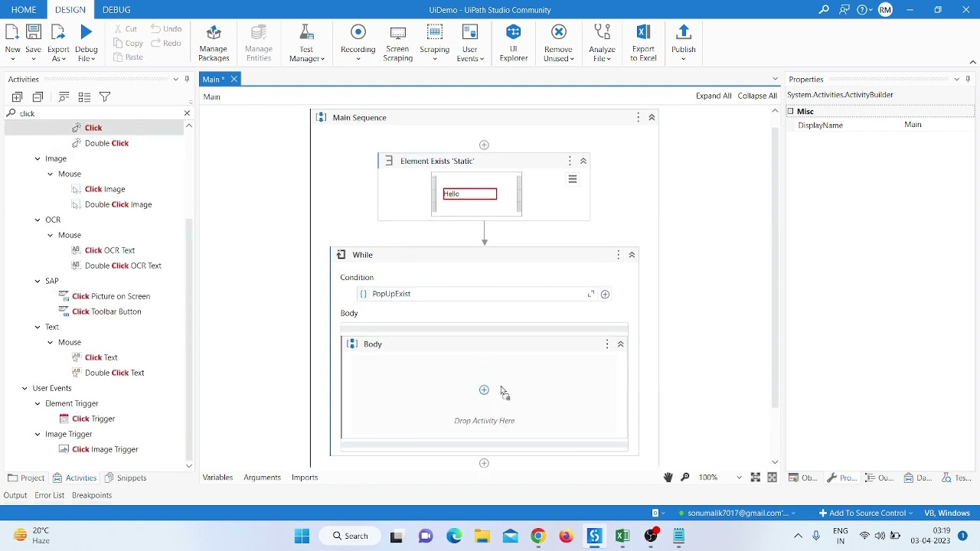Switch to the HOME ribbon tab
Image resolution: width=980 pixels, height=551 pixels.
pyautogui.click(x=24, y=10)
